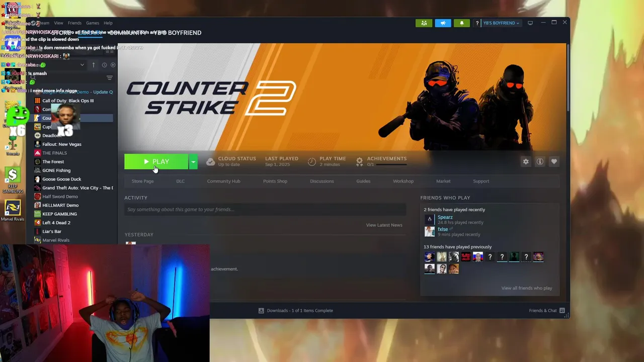Screen dimensions: 644x362
Task: Select Left 4 Dead 2 in library
Action: [73, 223]
